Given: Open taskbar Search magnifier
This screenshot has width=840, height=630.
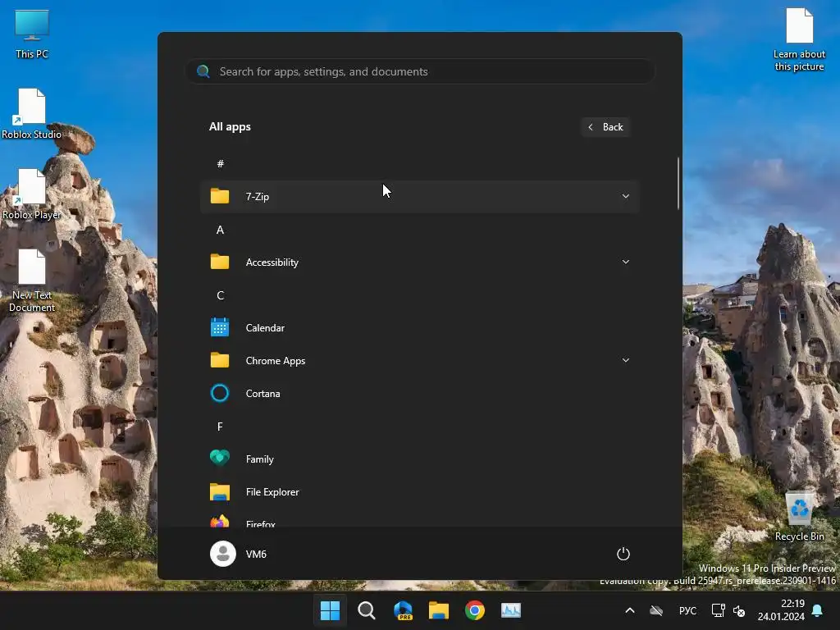Looking at the screenshot, I should [367, 610].
